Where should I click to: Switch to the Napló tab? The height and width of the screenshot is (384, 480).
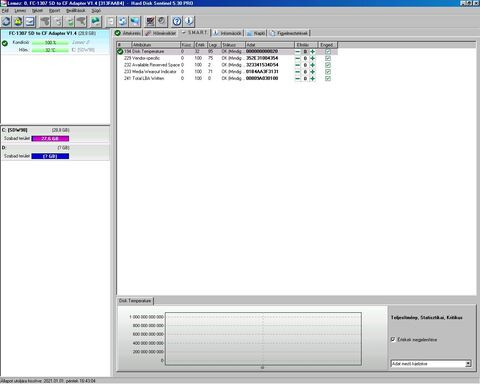[256, 33]
